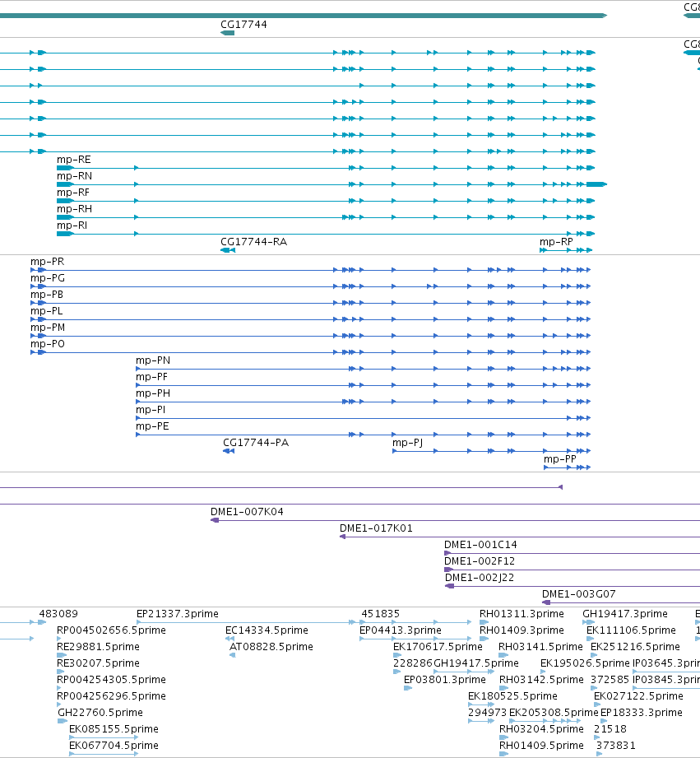Click the RE29881.5prime EST label
Image resolution: width=700 pixels, height=758 pixels.
(98, 646)
